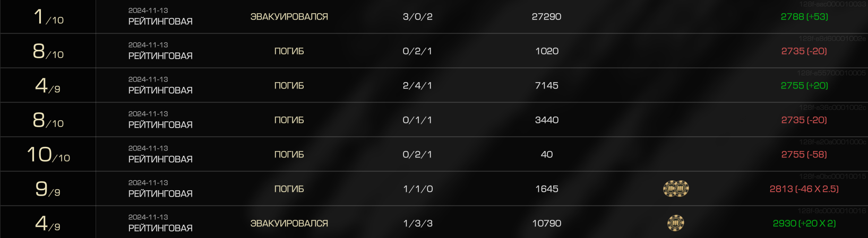Click ЭВАКУИРОВАЛСЯ status in bottom row
The width and height of the screenshot is (868, 238).
pos(289,223)
